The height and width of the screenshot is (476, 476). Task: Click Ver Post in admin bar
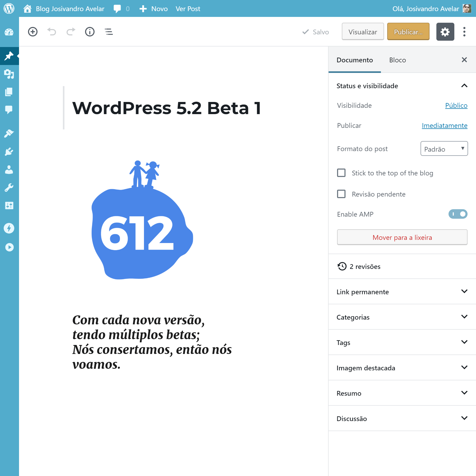pyautogui.click(x=188, y=9)
